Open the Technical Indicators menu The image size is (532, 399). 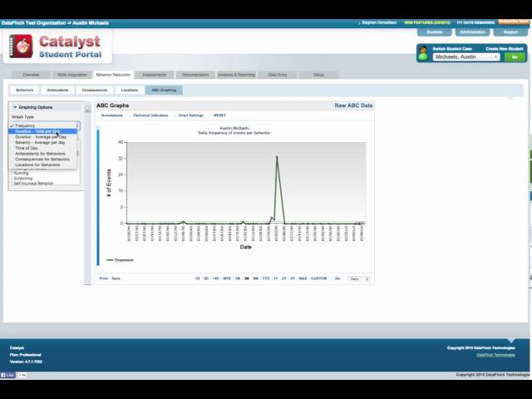[150, 116]
